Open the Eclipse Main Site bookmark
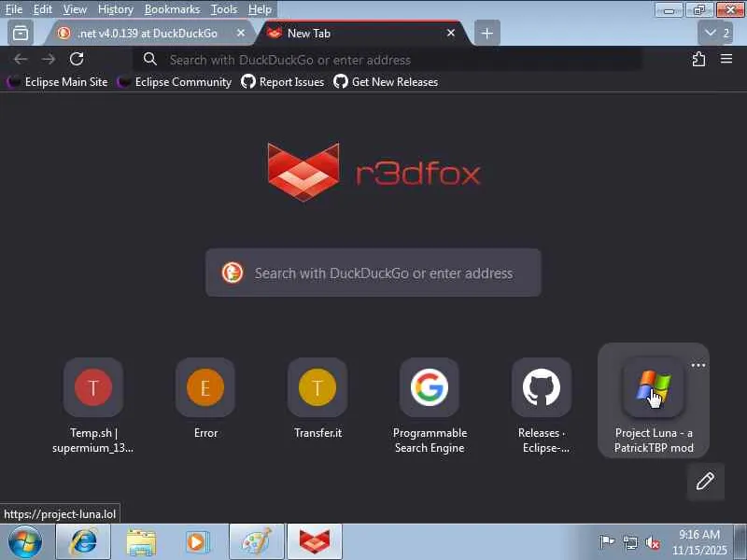This screenshot has width=747, height=560. pyautogui.click(x=58, y=82)
